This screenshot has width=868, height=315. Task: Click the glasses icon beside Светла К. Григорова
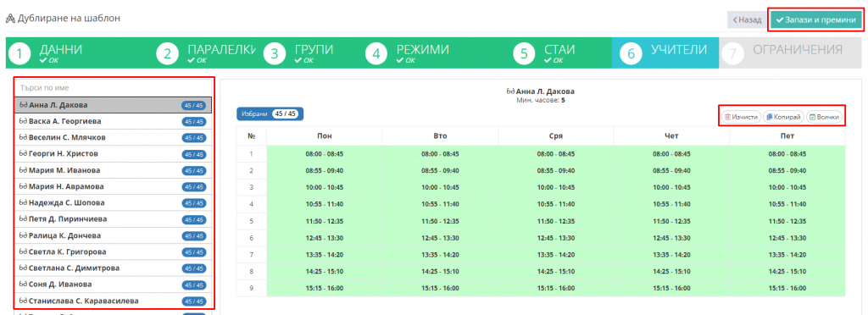tap(23, 252)
